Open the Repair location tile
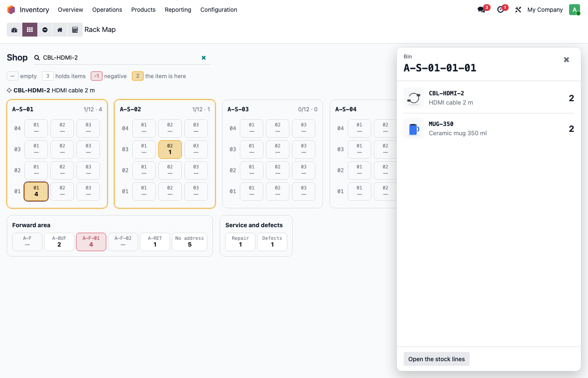The width and height of the screenshot is (588, 378). pyautogui.click(x=240, y=241)
